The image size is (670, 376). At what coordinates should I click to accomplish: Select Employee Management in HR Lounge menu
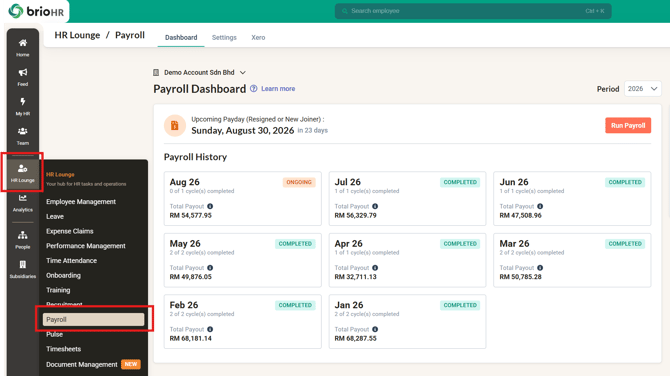pos(81,202)
